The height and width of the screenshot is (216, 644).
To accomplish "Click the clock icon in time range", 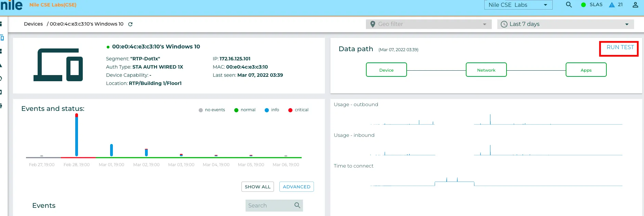I will point(504,24).
